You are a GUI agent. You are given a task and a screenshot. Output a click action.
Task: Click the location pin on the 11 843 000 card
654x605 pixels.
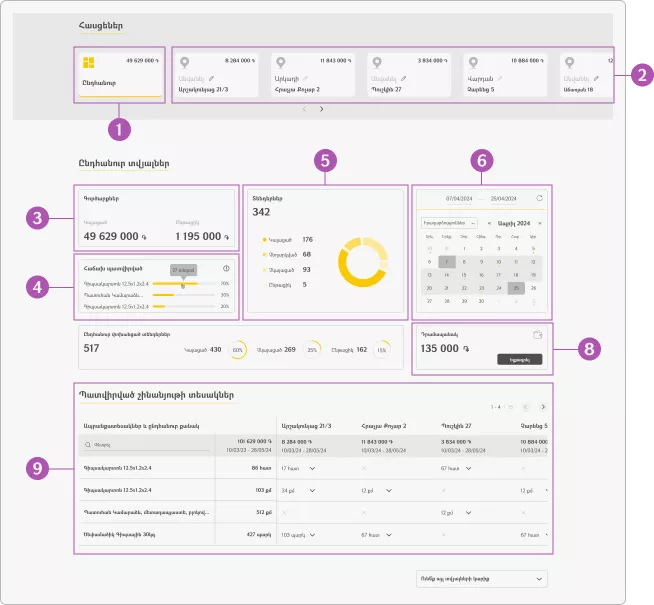pyautogui.click(x=280, y=62)
